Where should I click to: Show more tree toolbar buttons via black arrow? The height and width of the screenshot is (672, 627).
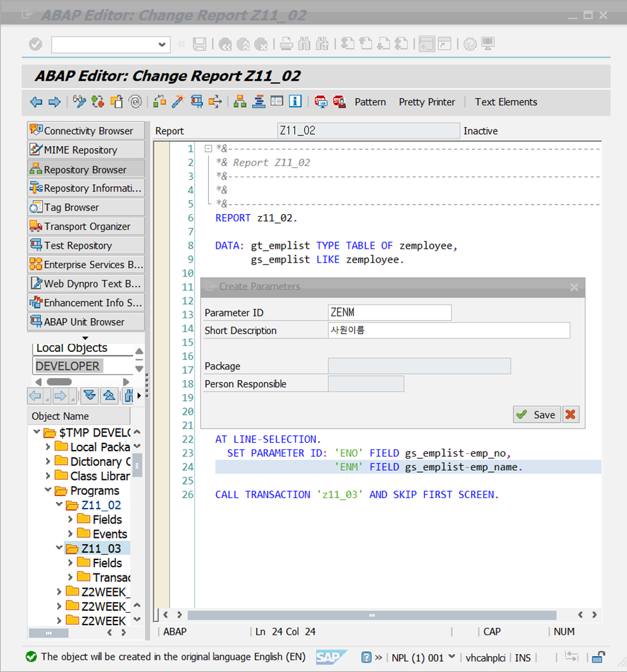coord(139,395)
